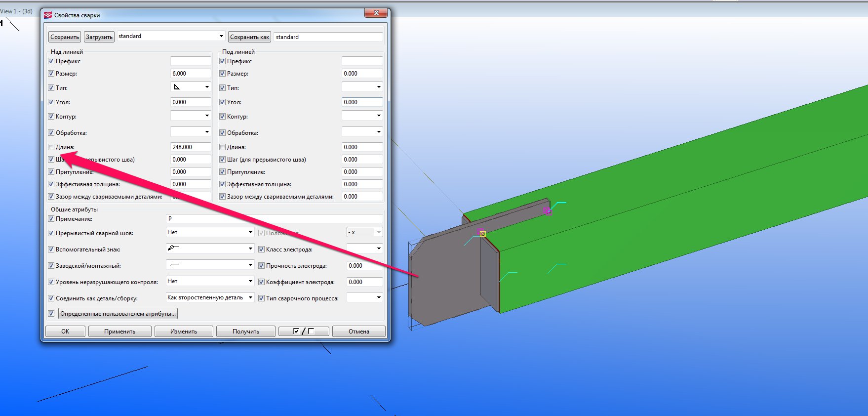
Task: Click the Weld Properties dialog title icon
Action: 48,15
